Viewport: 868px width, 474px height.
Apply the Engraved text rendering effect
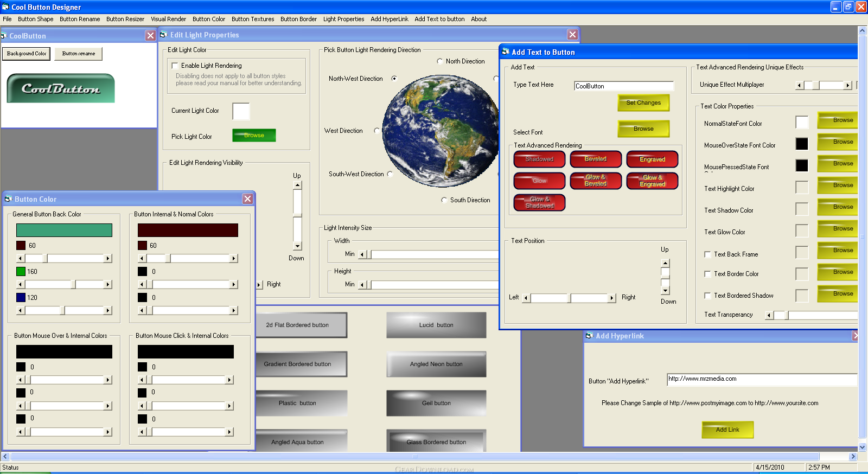point(652,159)
